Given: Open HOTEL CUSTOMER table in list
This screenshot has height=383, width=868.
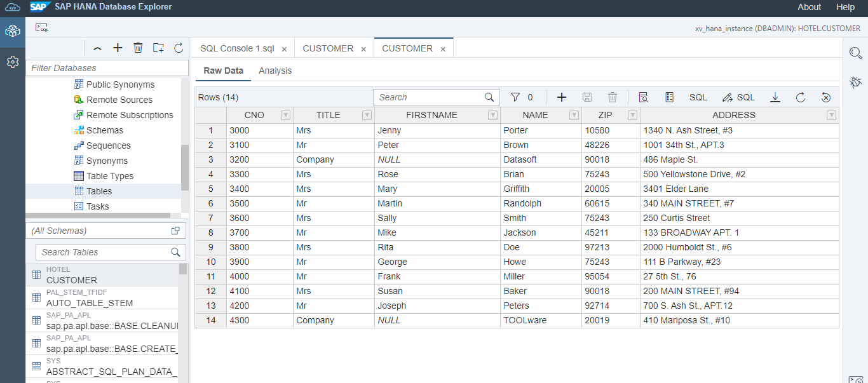Looking at the screenshot, I should [x=102, y=275].
